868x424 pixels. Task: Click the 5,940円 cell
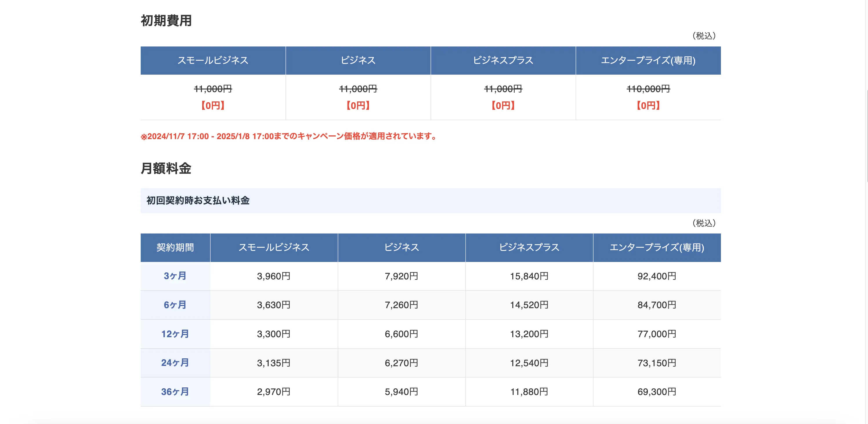click(x=402, y=391)
